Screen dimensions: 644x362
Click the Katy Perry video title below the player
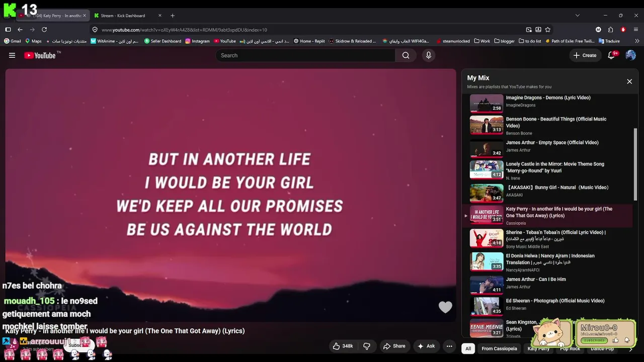[125, 331]
